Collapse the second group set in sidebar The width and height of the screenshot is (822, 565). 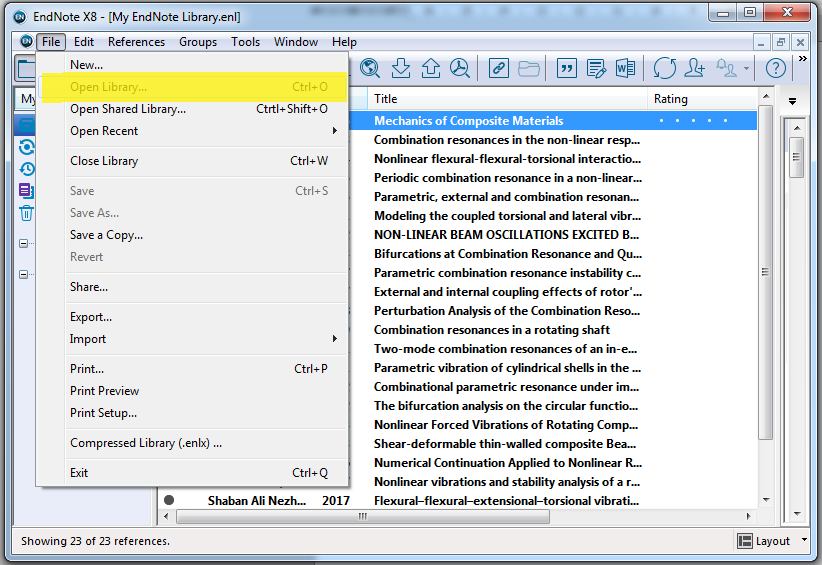[x=24, y=275]
